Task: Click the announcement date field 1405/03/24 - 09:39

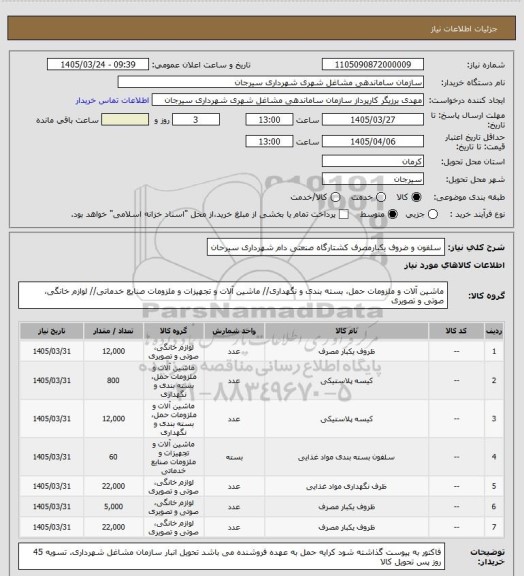Action: tap(98, 64)
